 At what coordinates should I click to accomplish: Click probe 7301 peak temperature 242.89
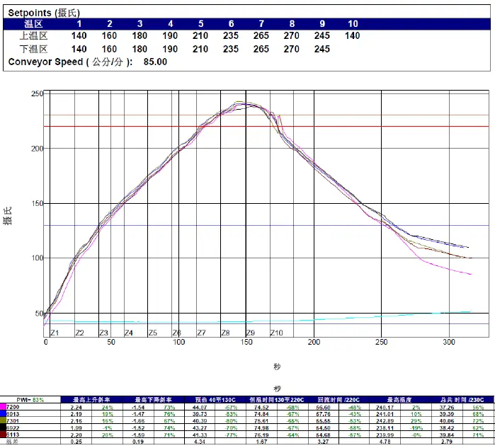pyautogui.click(x=385, y=421)
